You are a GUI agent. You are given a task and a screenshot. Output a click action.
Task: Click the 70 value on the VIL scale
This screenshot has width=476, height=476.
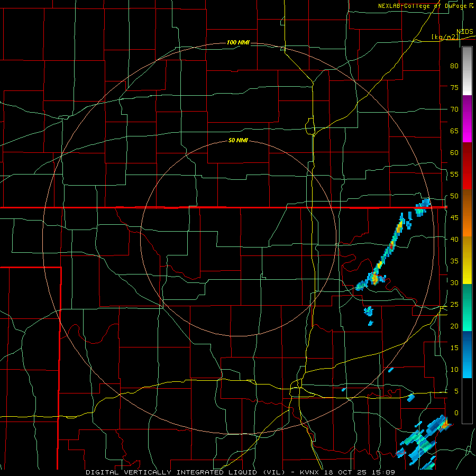coord(454,109)
